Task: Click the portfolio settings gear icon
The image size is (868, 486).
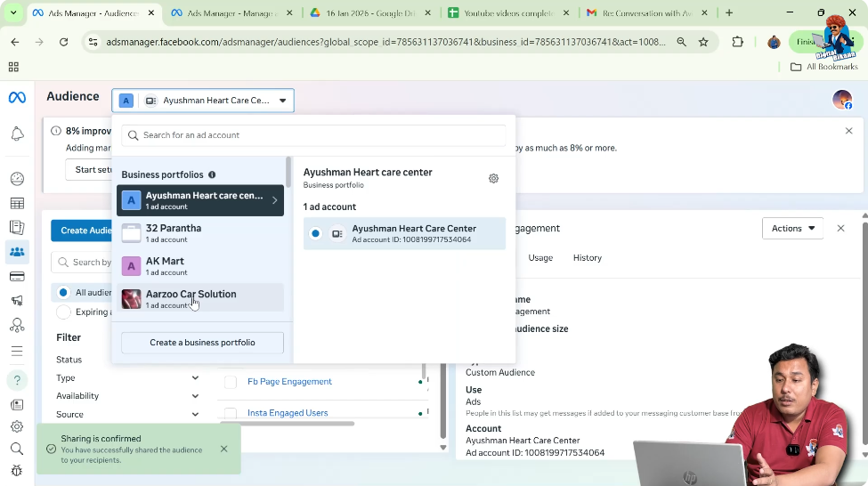Action: [x=493, y=178]
